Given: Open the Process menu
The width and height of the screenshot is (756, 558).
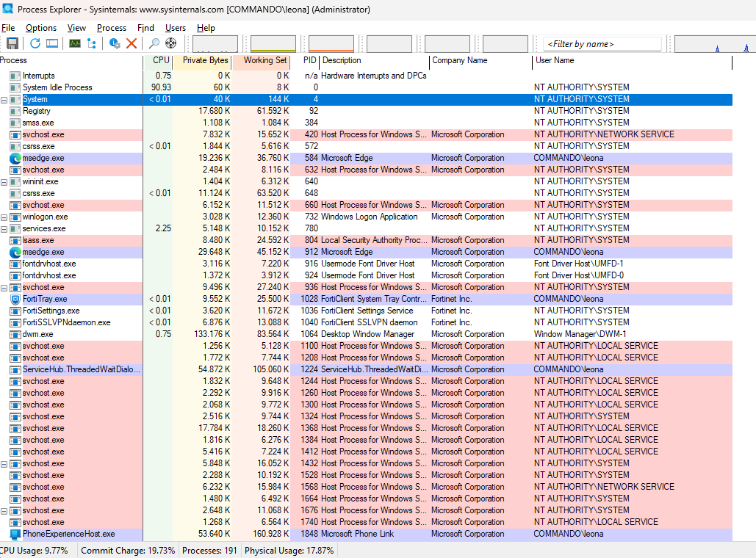Looking at the screenshot, I should pos(112,28).
